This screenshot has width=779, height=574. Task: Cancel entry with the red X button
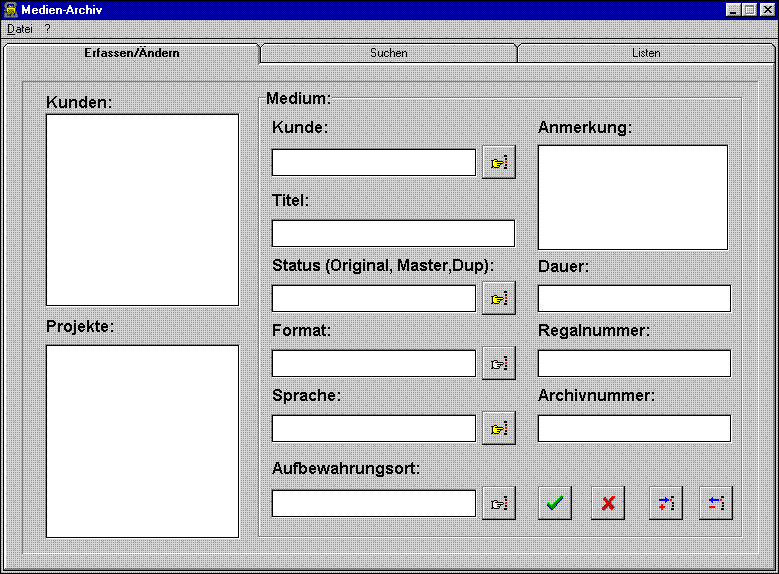click(x=608, y=504)
